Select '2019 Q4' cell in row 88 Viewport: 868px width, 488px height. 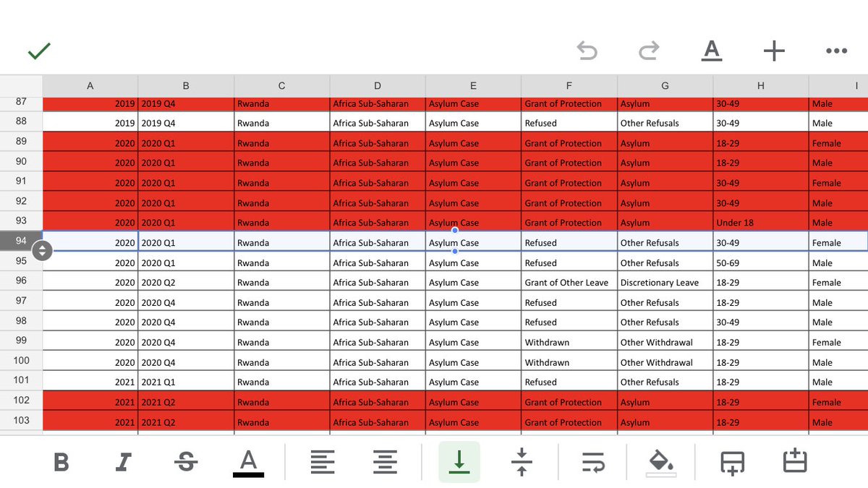[186, 122]
